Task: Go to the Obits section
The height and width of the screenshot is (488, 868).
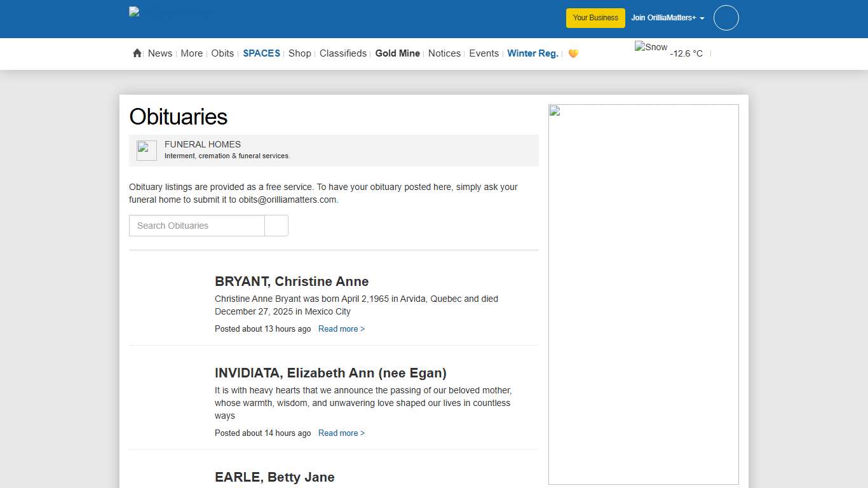Action: coord(222,53)
